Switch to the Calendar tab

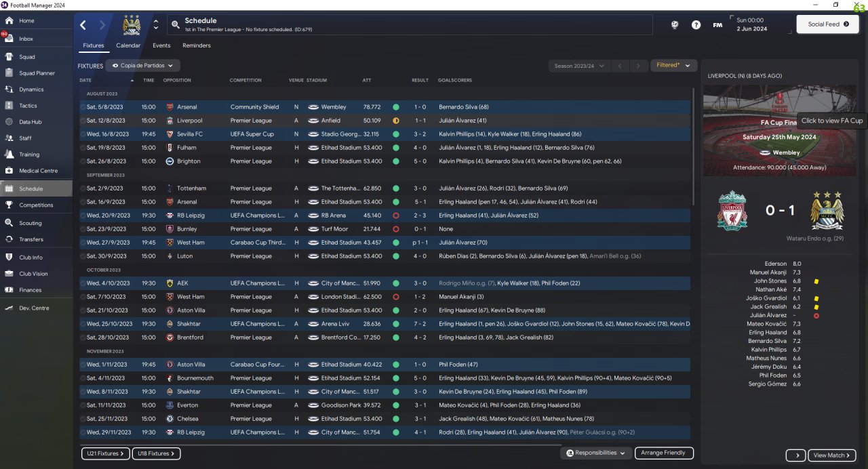point(128,45)
